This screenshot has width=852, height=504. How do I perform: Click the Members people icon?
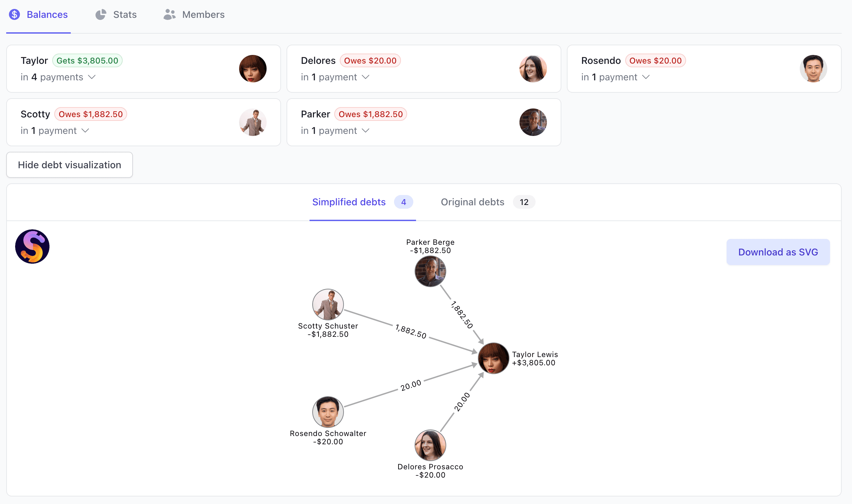(170, 15)
